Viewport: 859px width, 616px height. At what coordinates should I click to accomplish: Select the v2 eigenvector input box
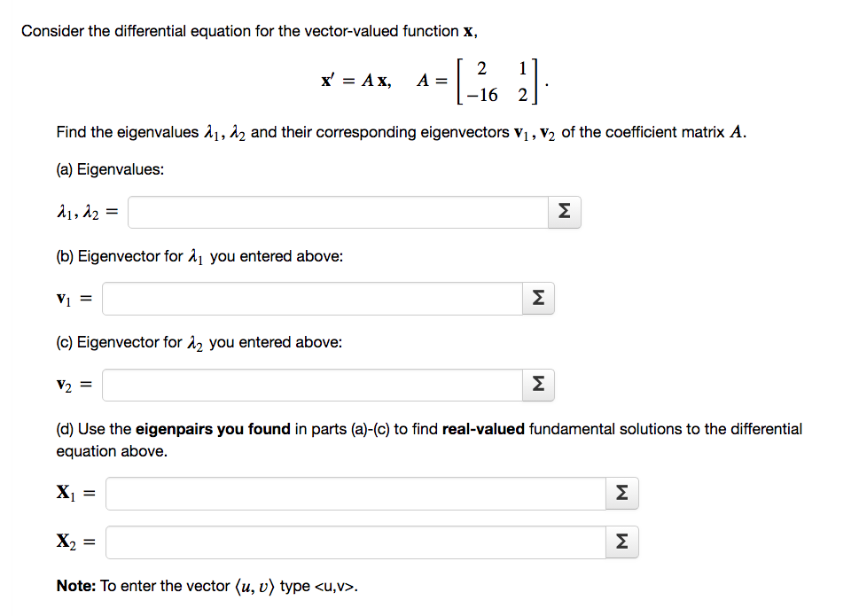tap(310, 385)
